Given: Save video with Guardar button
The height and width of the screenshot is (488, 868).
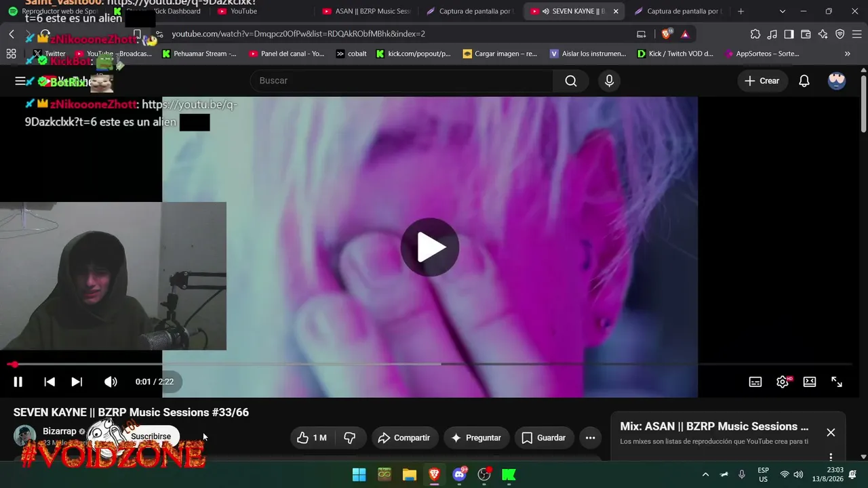Looking at the screenshot, I should coord(544,438).
